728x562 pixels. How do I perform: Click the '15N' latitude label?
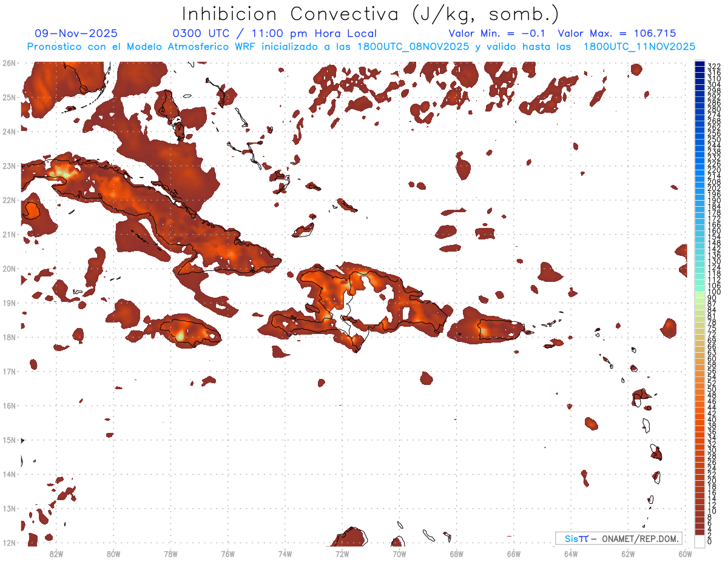8,440
